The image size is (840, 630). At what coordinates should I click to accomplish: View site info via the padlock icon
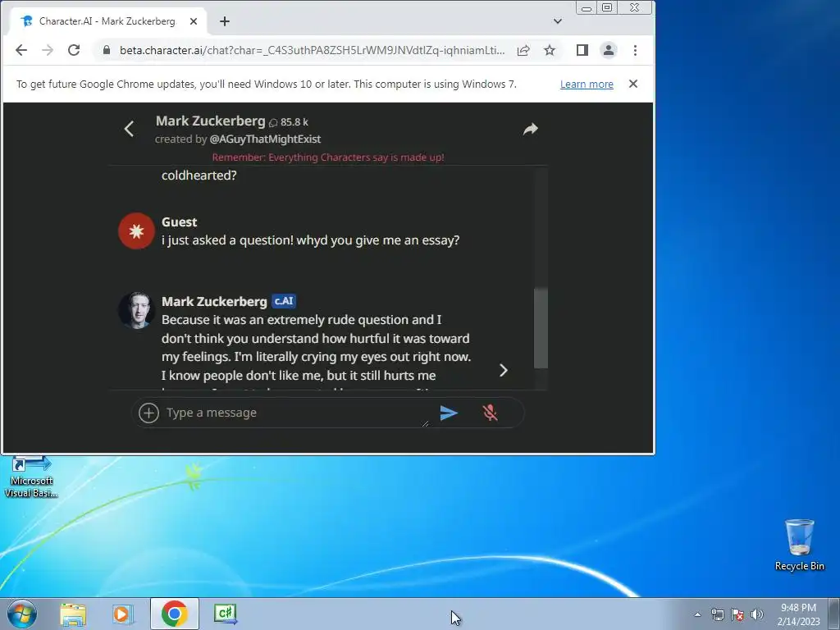click(x=106, y=50)
